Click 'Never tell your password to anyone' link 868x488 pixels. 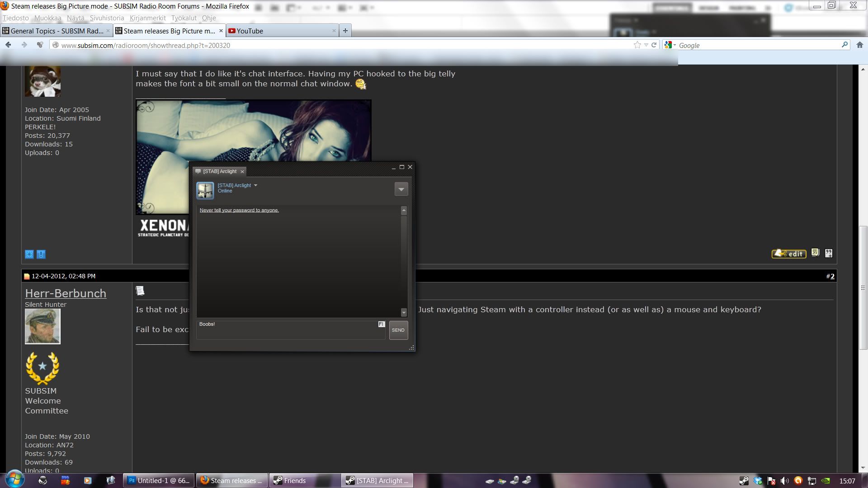pos(239,210)
